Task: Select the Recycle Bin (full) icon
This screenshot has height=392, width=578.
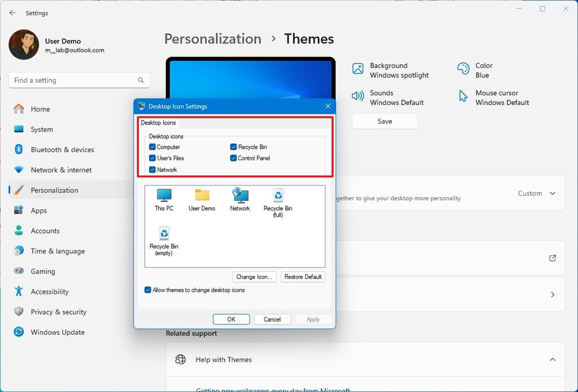Action: [278, 197]
